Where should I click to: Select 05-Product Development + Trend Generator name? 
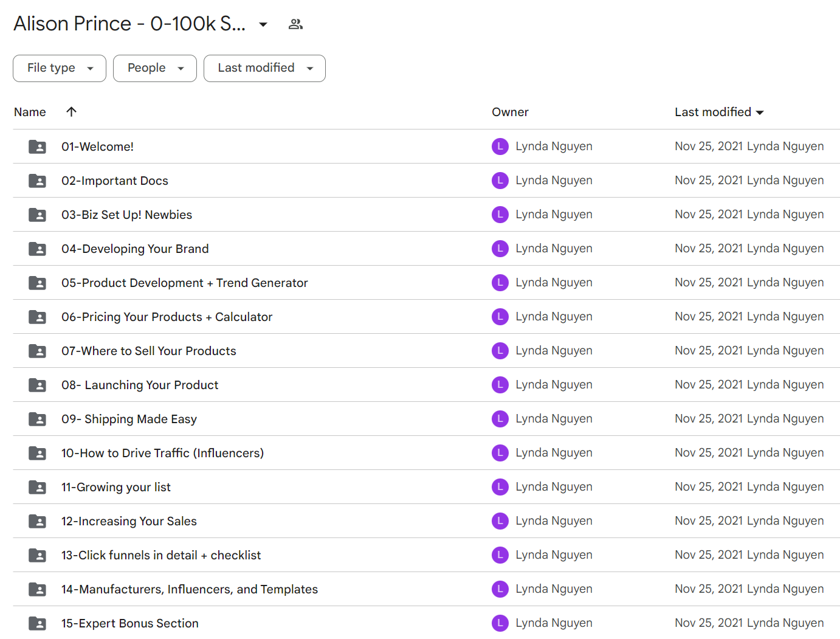185,283
